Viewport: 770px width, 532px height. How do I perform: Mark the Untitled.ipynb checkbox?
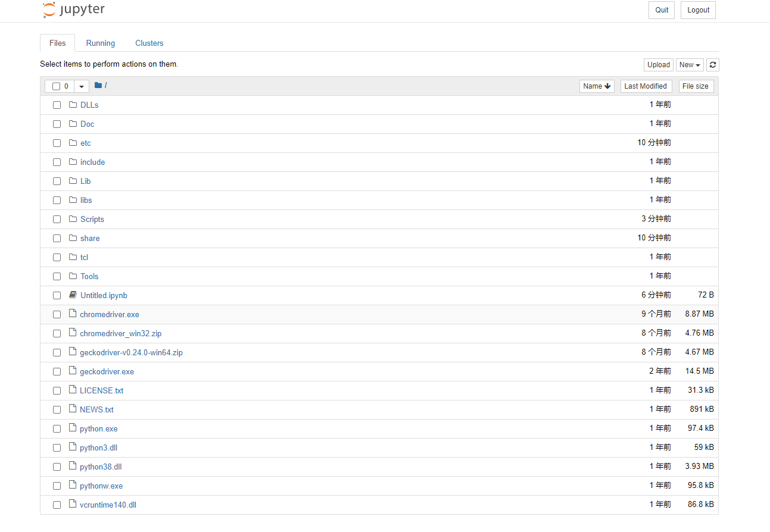pyautogui.click(x=57, y=296)
